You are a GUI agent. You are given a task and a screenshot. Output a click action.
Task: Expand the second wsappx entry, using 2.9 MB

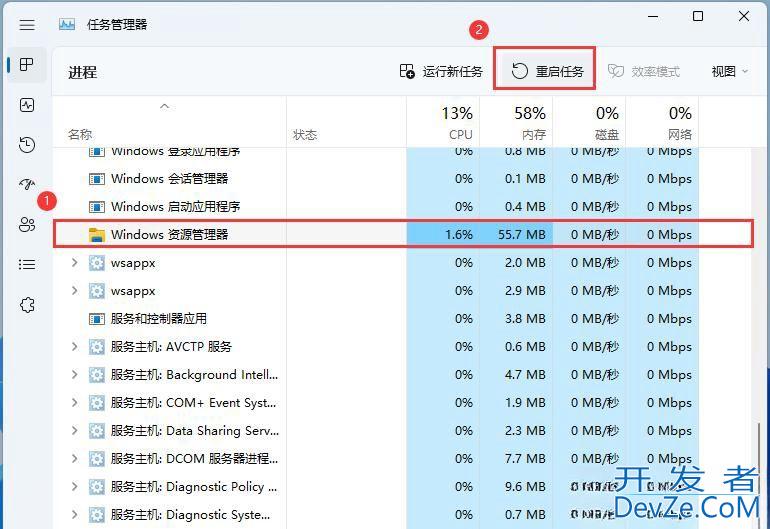pos(75,291)
